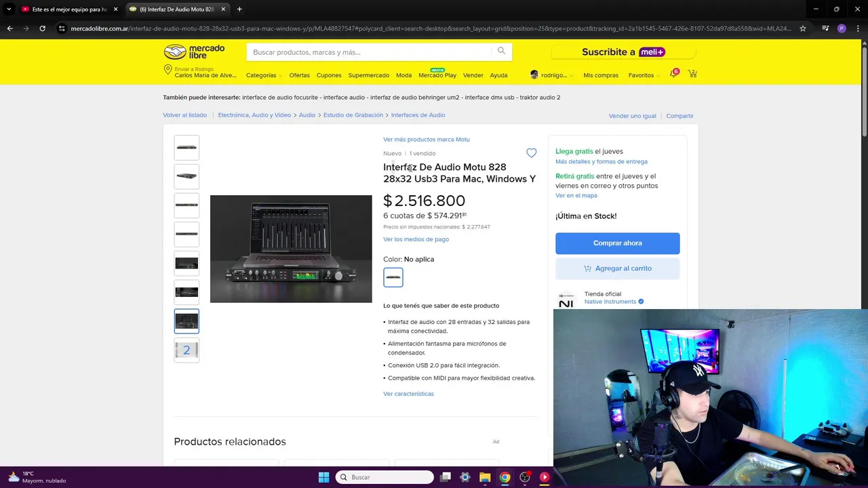This screenshot has height=488, width=868.
Task: Open 'Ver más productos marca Motu' link
Action: [x=426, y=140]
